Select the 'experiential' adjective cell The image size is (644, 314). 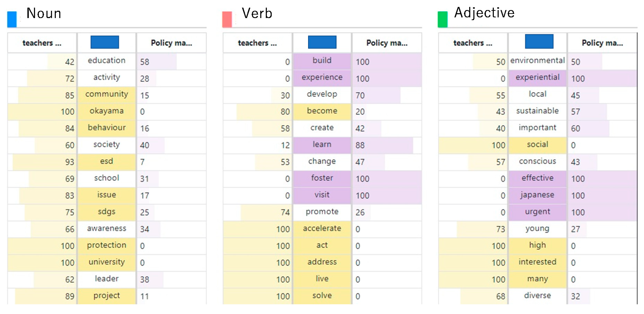click(x=537, y=78)
